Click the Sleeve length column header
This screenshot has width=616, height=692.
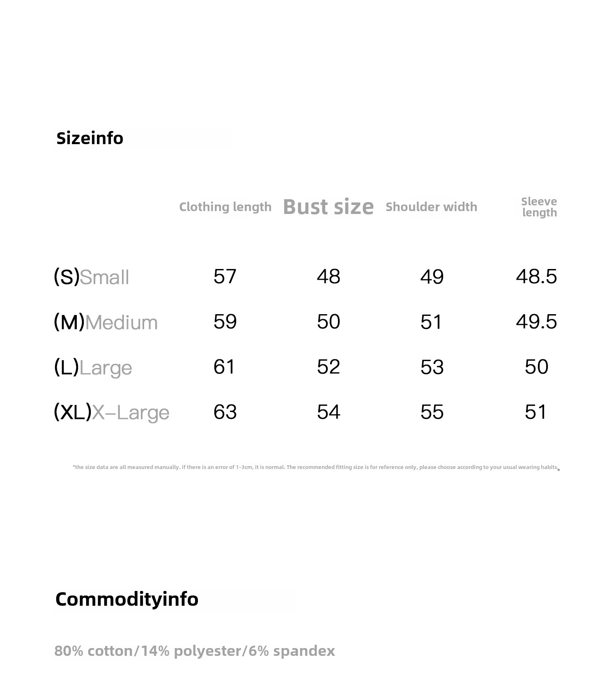(x=539, y=207)
